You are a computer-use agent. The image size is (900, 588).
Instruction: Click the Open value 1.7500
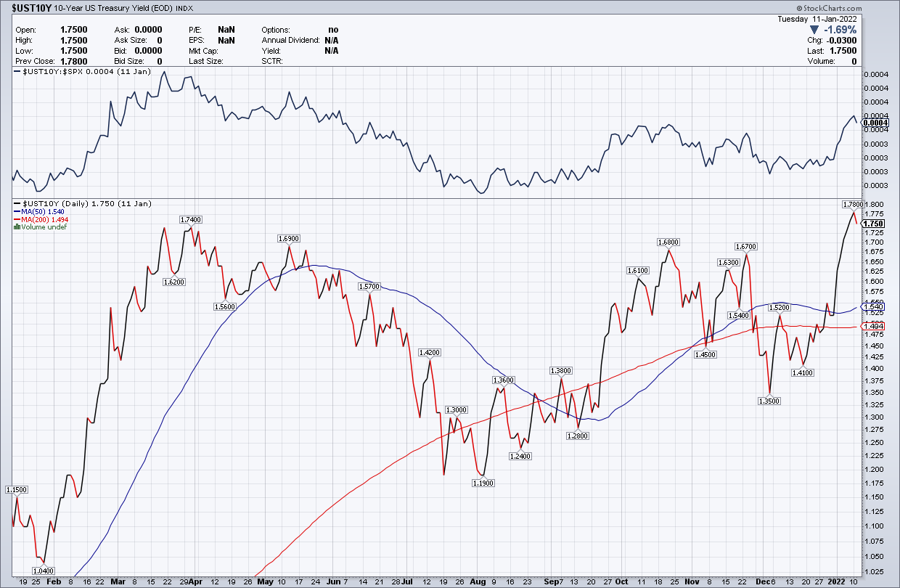point(73,30)
